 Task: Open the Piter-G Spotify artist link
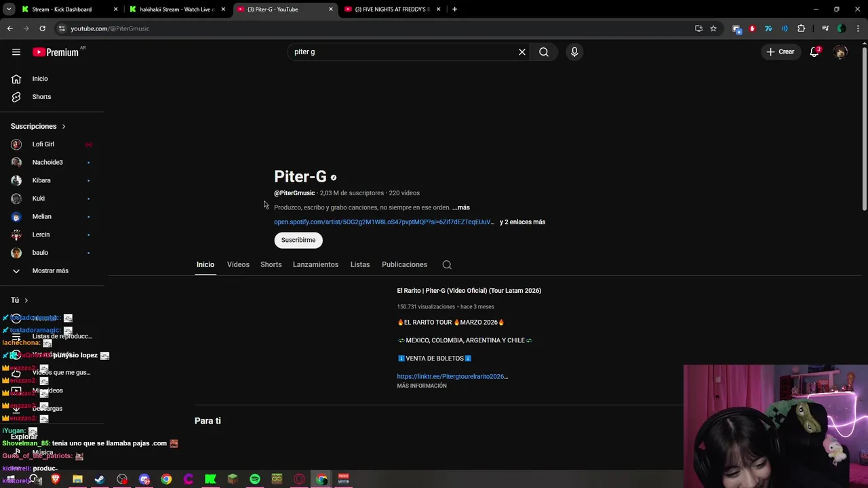[x=384, y=222]
